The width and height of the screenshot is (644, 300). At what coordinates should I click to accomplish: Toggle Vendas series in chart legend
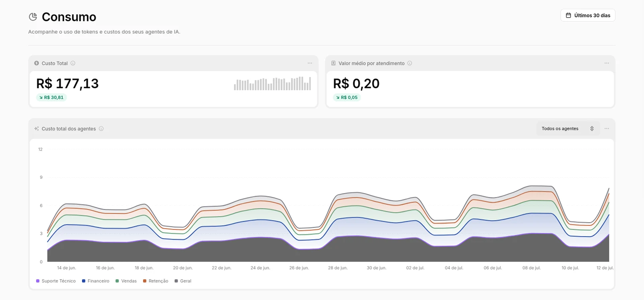pos(126,281)
